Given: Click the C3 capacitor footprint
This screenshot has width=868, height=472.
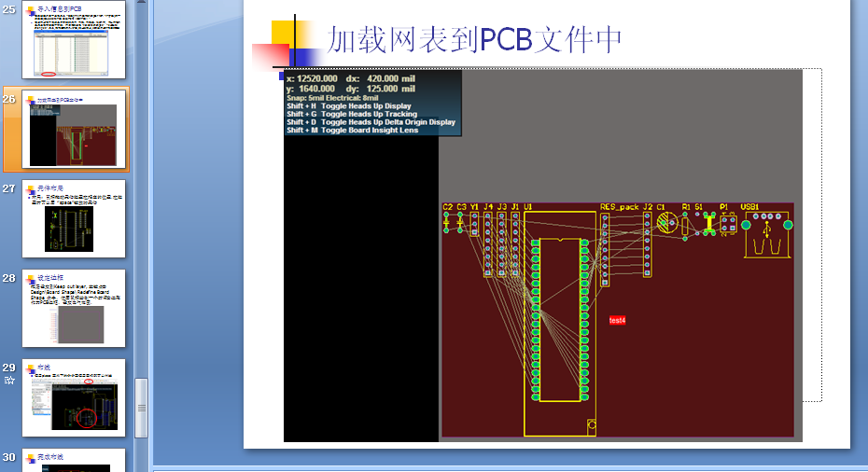Looking at the screenshot, I should point(460,222).
